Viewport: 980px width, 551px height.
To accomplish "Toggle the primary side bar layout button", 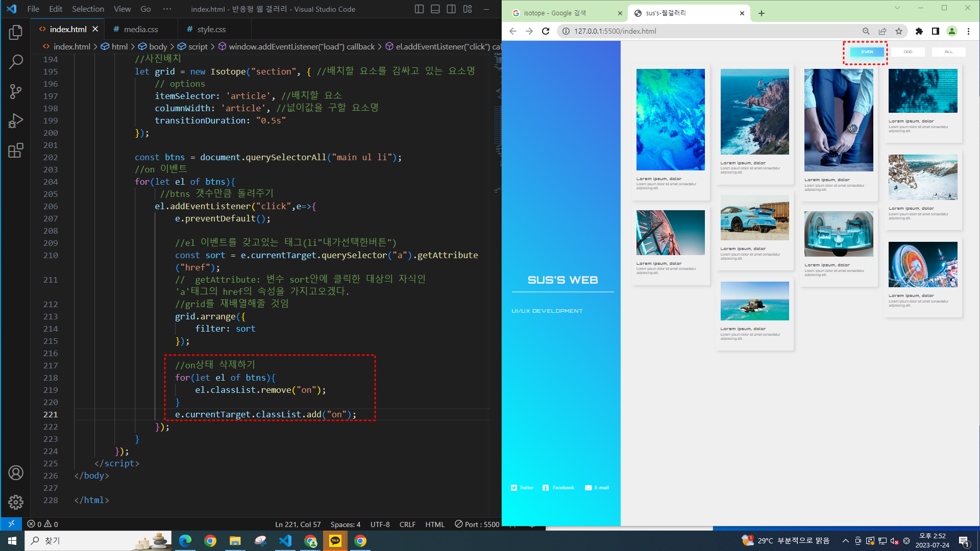I will 419,9.
